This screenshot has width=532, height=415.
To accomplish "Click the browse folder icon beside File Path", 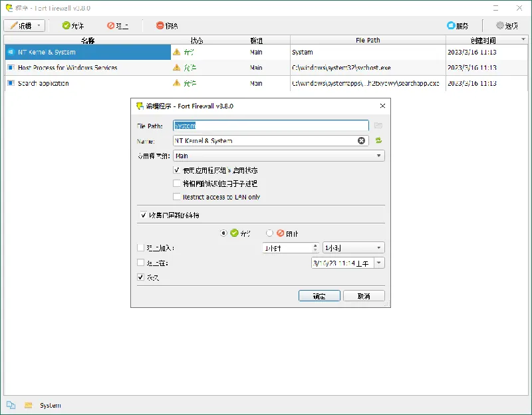I will (x=378, y=126).
